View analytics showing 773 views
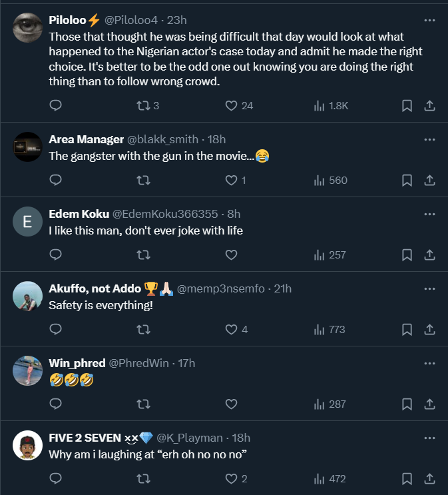448x495 pixels. pyautogui.click(x=330, y=329)
